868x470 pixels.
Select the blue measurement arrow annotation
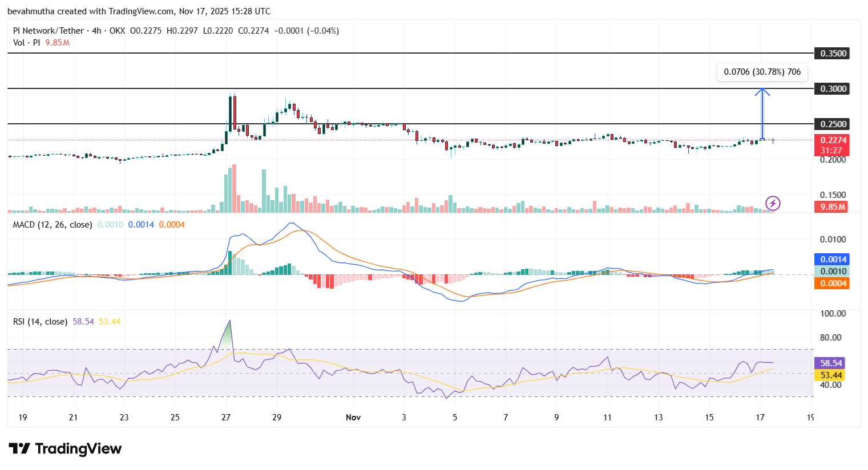point(762,114)
